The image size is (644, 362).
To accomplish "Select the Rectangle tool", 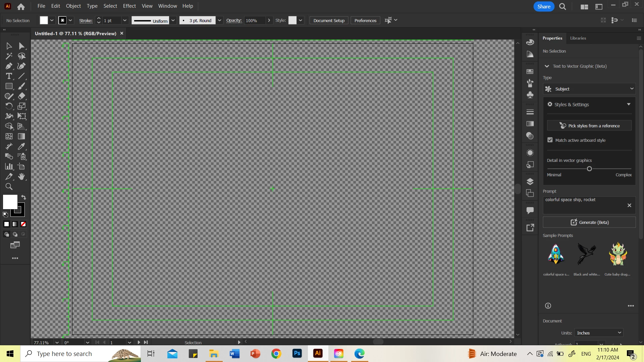I will (x=9, y=86).
